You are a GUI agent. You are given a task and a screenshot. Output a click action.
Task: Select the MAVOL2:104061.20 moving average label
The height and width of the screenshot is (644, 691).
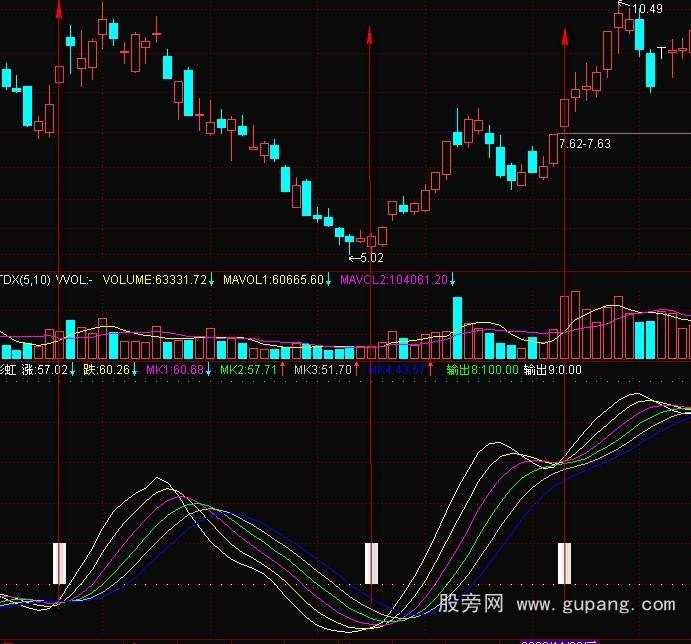[393, 280]
